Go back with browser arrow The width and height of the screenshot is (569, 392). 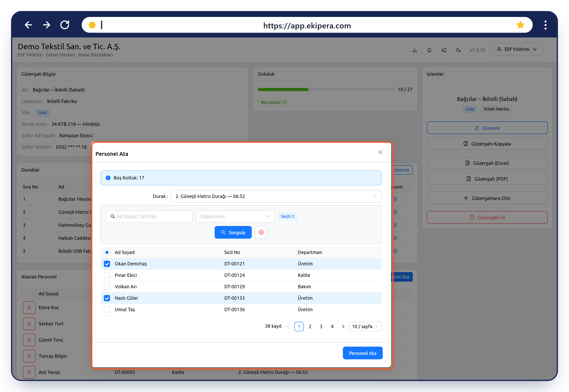[x=28, y=25]
